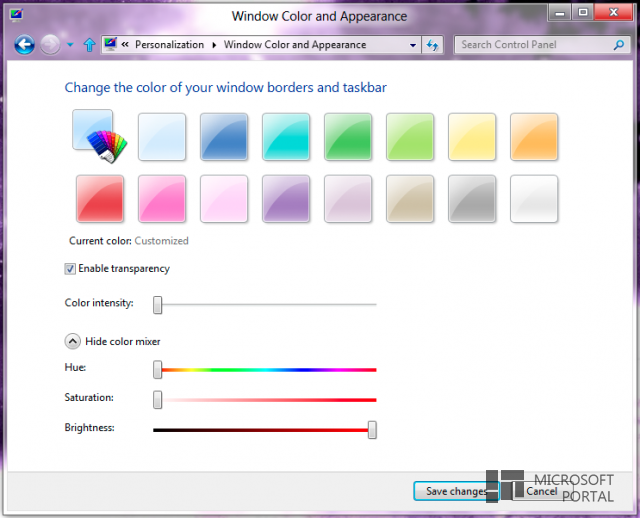Click the Cancel button

click(542, 491)
